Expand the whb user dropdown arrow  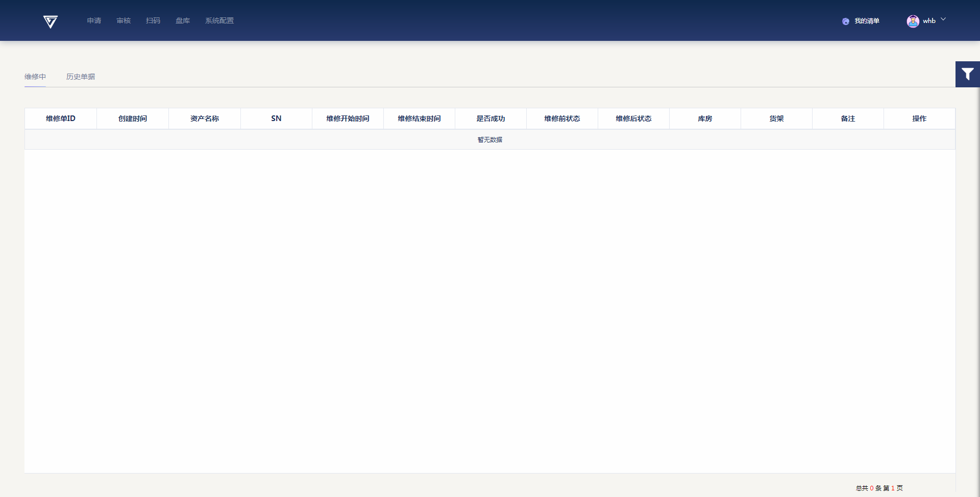click(943, 19)
